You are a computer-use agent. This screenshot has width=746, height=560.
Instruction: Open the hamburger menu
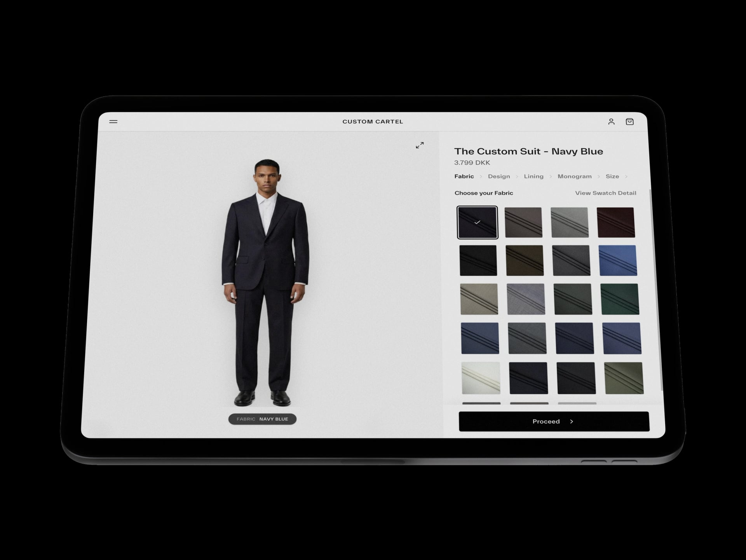pyautogui.click(x=113, y=122)
